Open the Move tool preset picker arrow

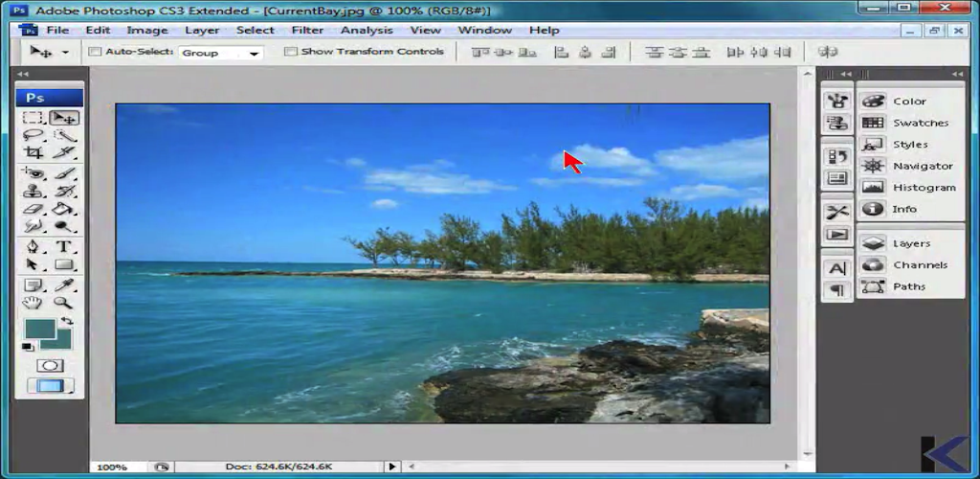pyautogui.click(x=65, y=53)
